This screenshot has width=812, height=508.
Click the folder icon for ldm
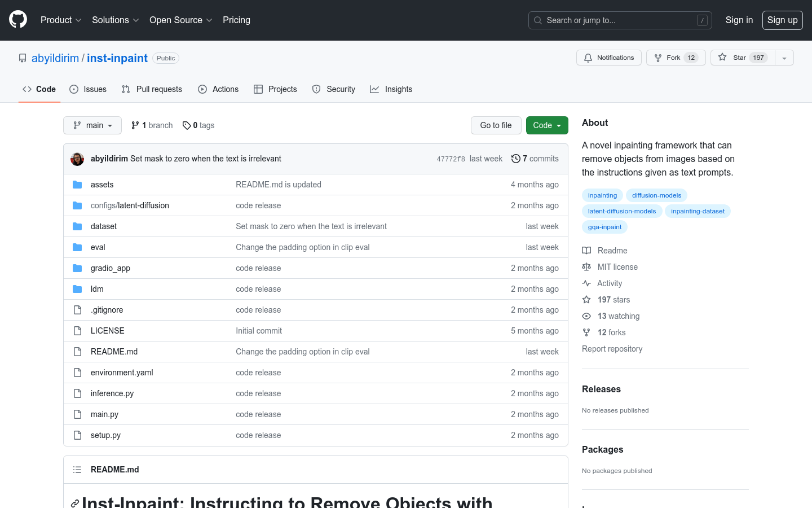pyautogui.click(x=77, y=289)
